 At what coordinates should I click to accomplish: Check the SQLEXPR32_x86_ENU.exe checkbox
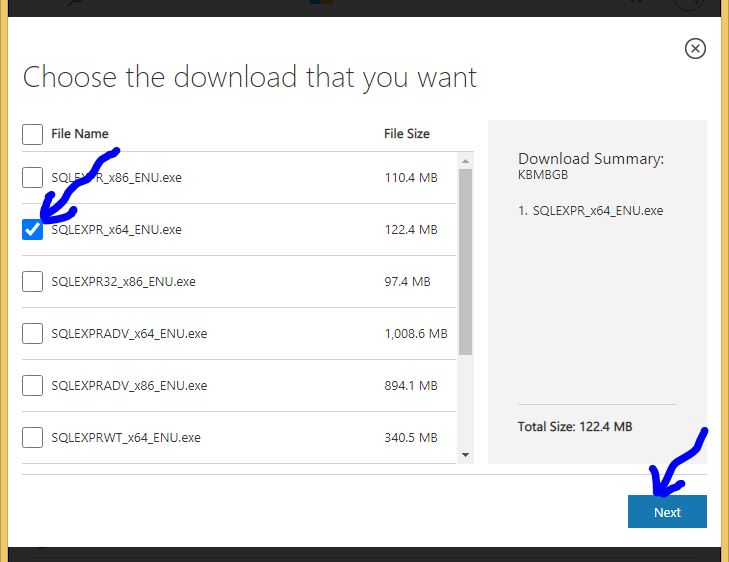pos(33,282)
